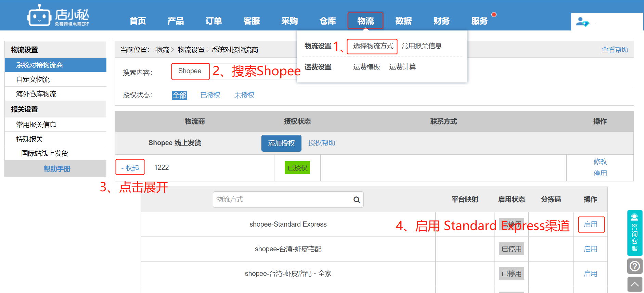Filter authorization status by 未授权
The image size is (644, 293).
[x=244, y=95]
